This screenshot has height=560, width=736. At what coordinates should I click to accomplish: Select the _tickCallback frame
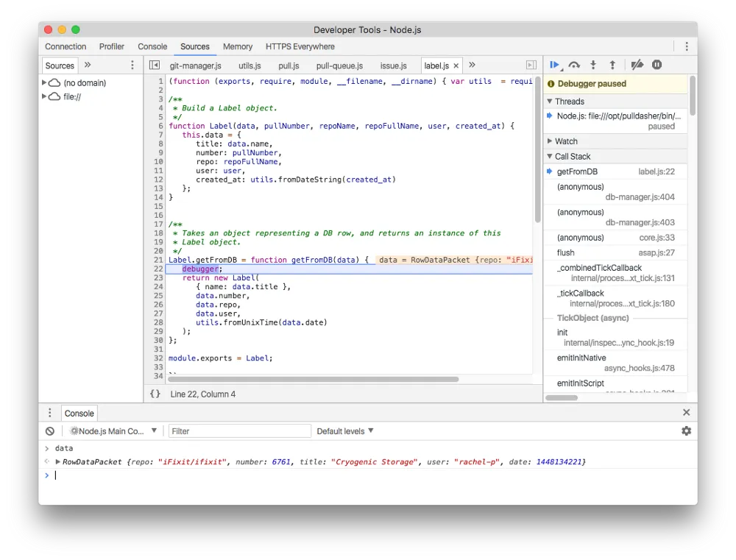tap(615, 298)
